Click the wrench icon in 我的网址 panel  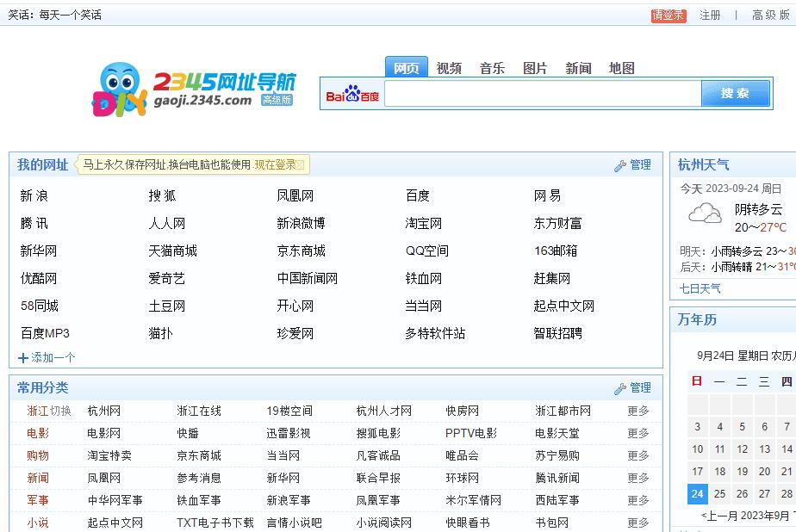tap(620, 165)
